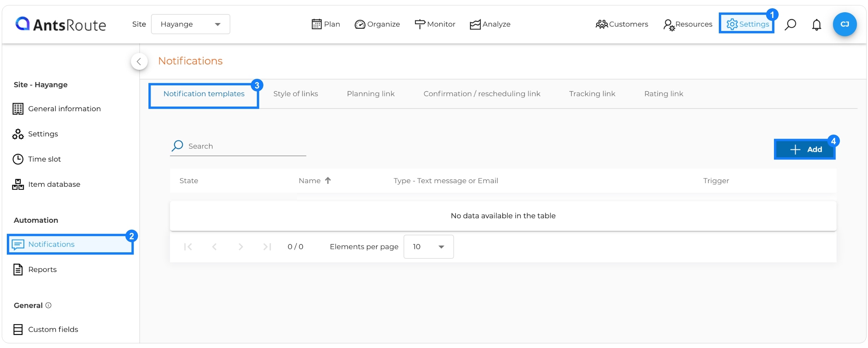Click the 'No data available in the table' message
868x348 pixels.
click(503, 216)
